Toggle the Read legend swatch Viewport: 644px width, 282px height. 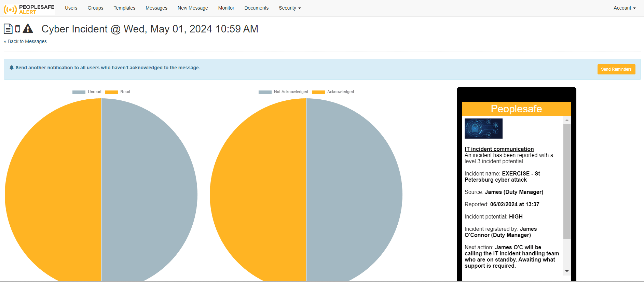coord(111,92)
